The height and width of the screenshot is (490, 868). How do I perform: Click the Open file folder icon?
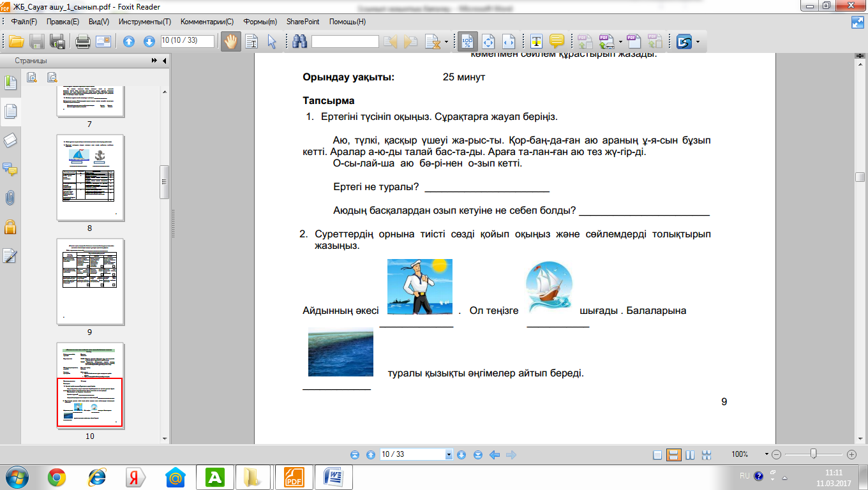pyautogui.click(x=16, y=42)
